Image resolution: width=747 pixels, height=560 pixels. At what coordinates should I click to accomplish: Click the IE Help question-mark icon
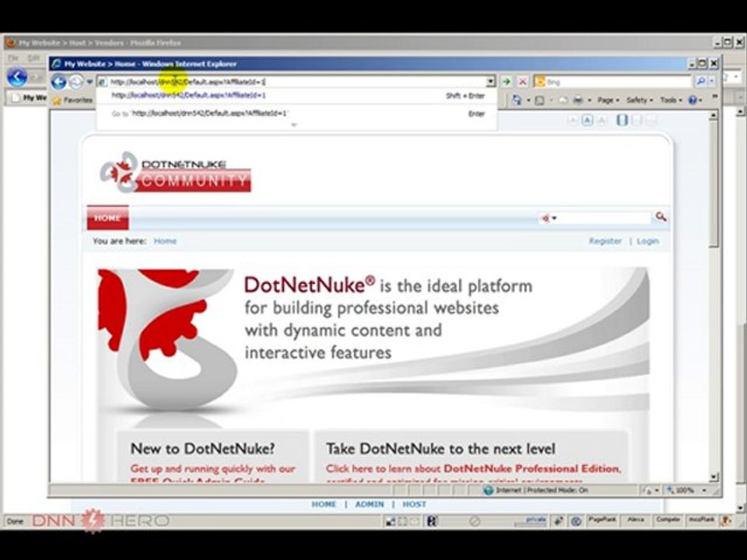(x=693, y=100)
